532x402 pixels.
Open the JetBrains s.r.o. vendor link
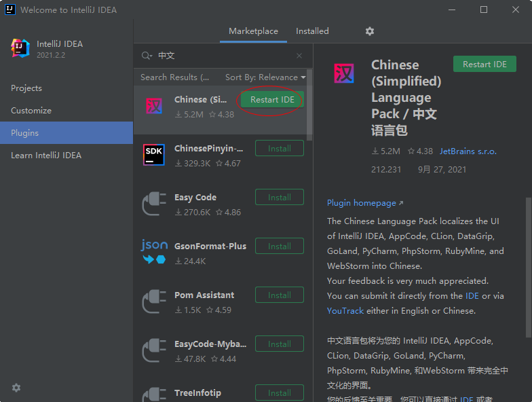click(x=468, y=151)
